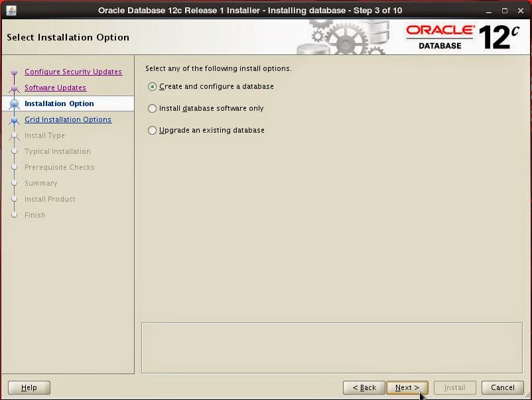Select Upgrade an existing database option

(x=206, y=130)
